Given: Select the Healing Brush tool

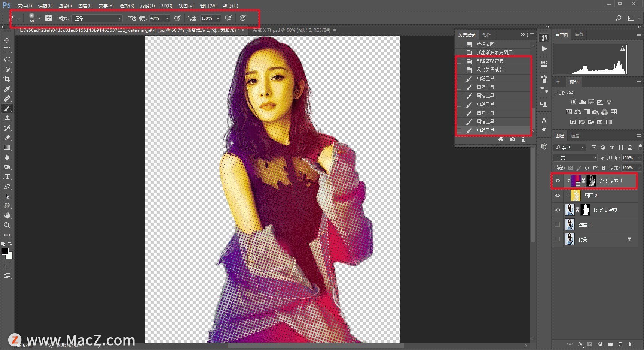Looking at the screenshot, I should click(x=7, y=99).
